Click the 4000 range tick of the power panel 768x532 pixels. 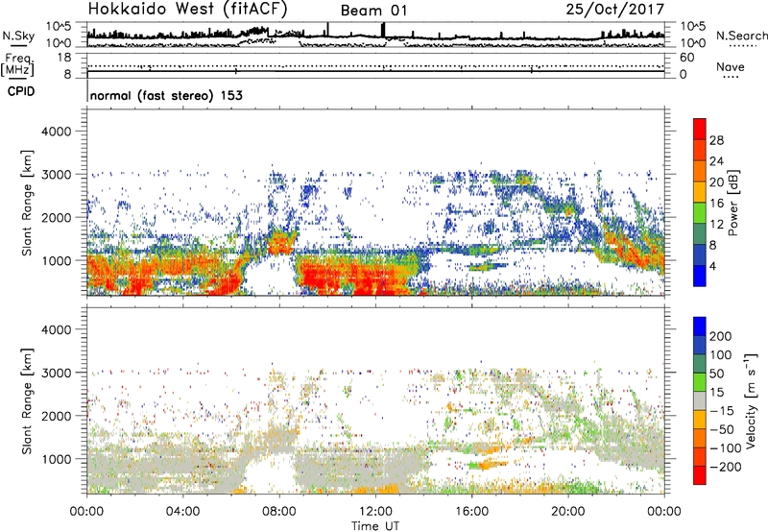point(57,132)
